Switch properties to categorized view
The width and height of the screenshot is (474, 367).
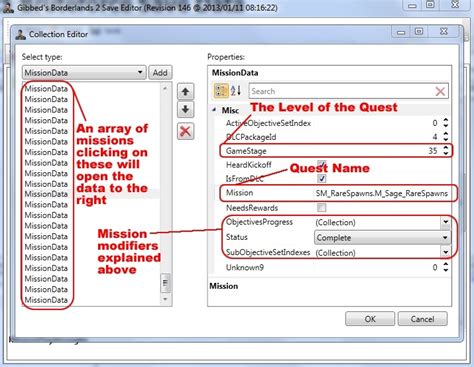click(x=221, y=91)
